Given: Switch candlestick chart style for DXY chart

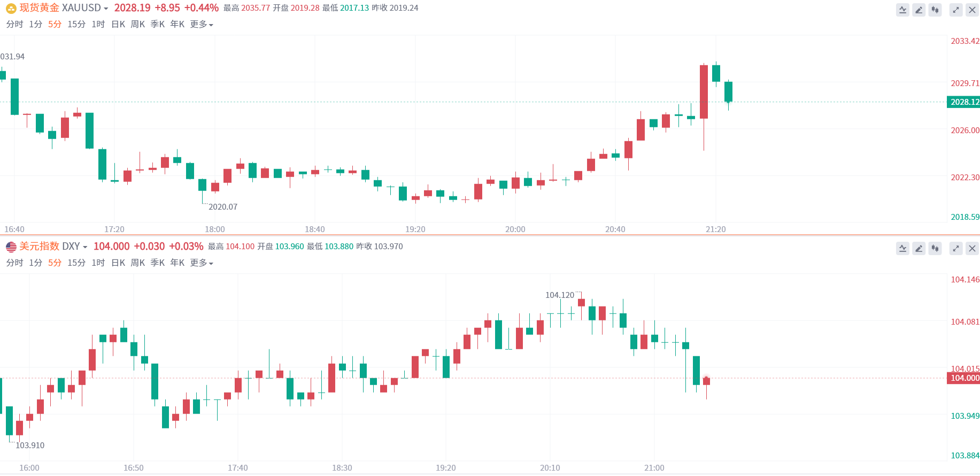Looking at the screenshot, I should (935, 248).
